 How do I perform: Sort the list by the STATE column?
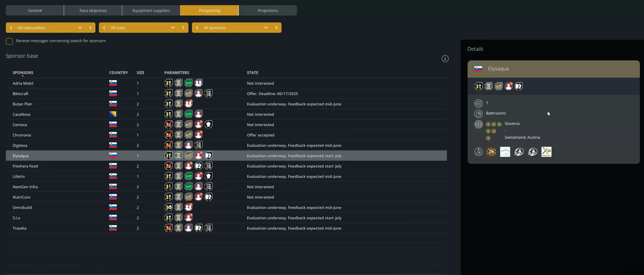(253, 73)
